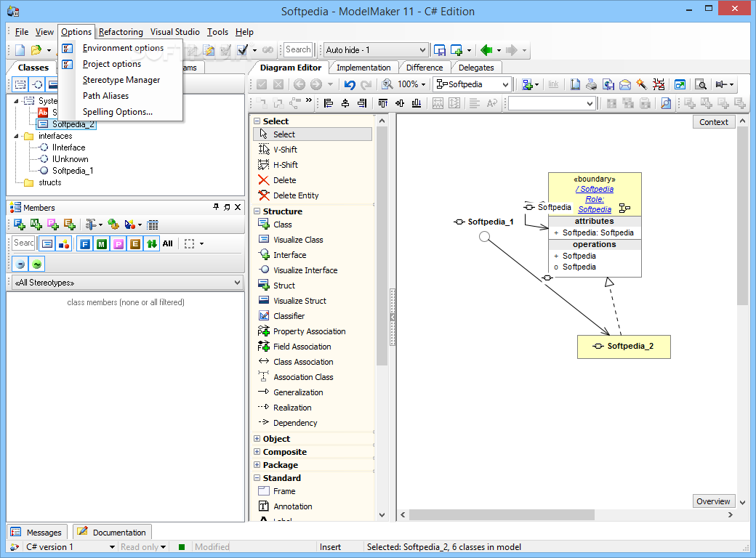Pin the Members panel with pushpin
The width and height of the screenshot is (756, 558).
click(216, 207)
